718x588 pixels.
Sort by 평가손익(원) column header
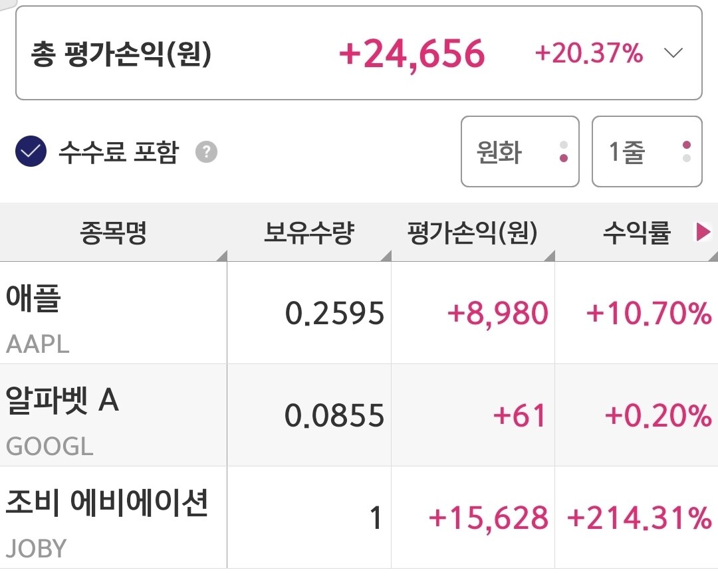coord(473,233)
